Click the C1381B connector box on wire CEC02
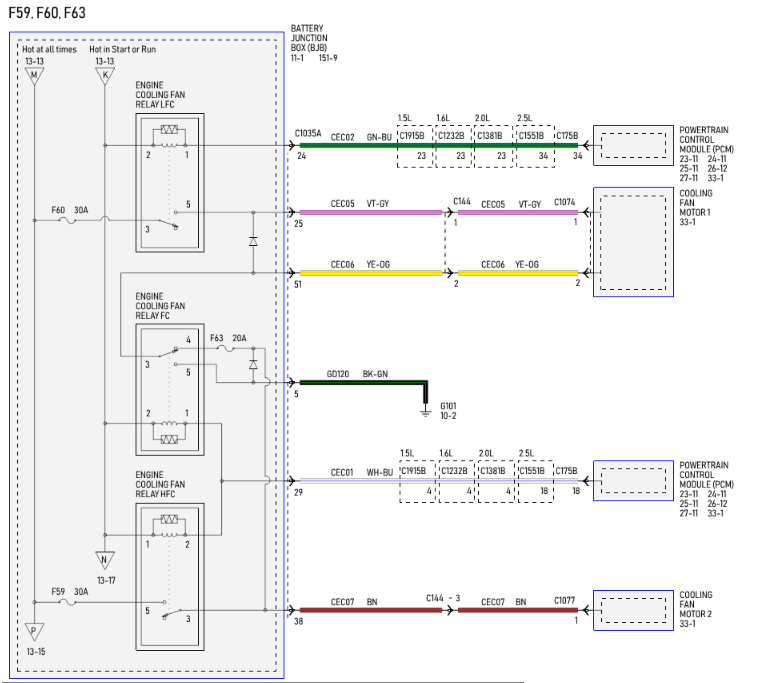The height and width of the screenshot is (683, 773). coord(493,146)
